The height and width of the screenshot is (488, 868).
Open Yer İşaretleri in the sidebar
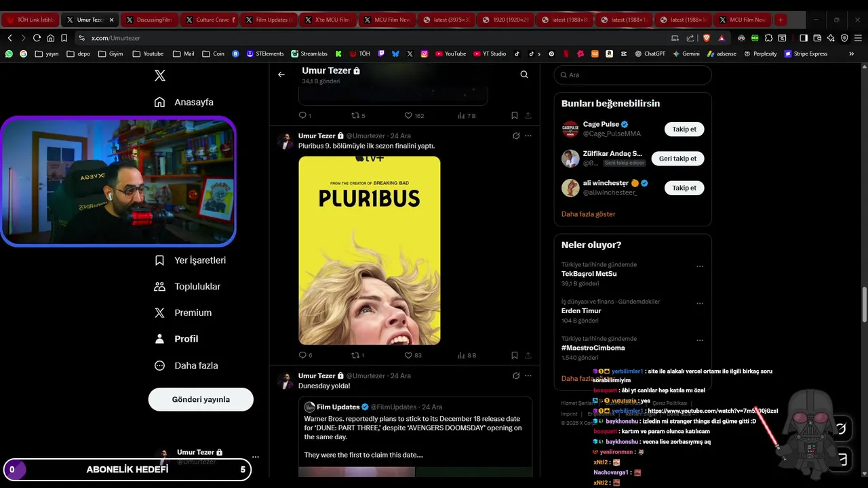(x=190, y=260)
